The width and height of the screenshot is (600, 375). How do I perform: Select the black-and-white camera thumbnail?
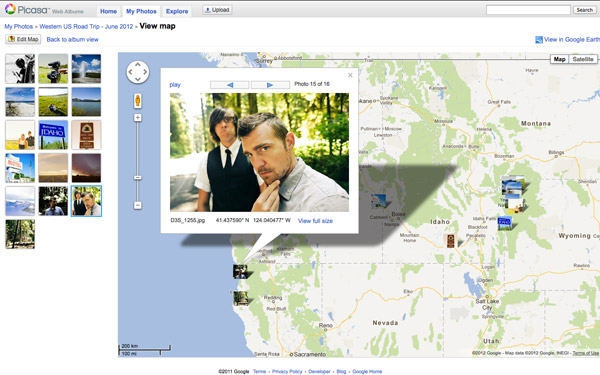click(20, 69)
